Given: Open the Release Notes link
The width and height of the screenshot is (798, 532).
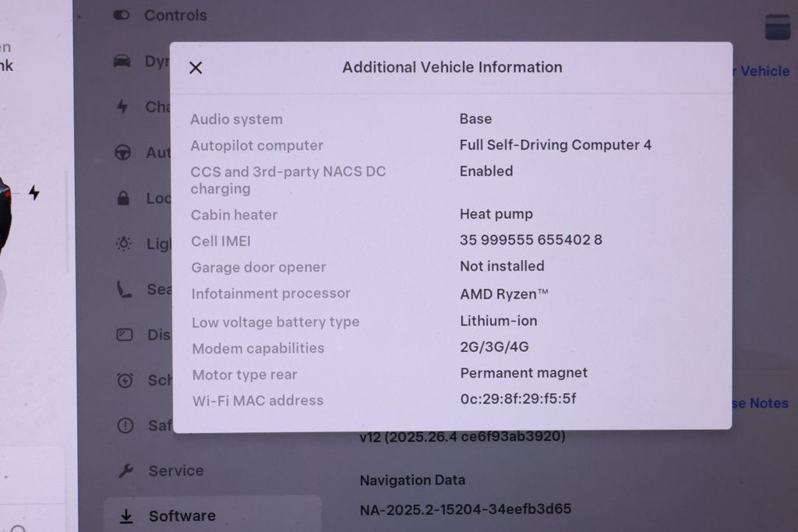Looking at the screenshot, I should coord(759,403).
